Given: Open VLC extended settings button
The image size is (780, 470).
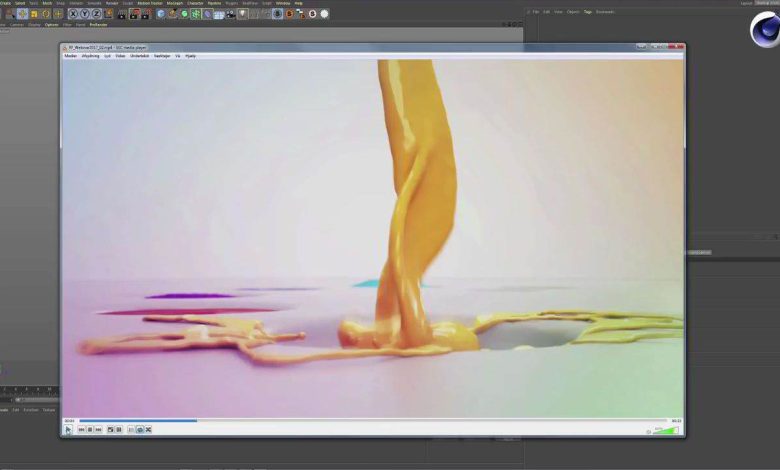Looking at the screenshot, I should [119, 429].
